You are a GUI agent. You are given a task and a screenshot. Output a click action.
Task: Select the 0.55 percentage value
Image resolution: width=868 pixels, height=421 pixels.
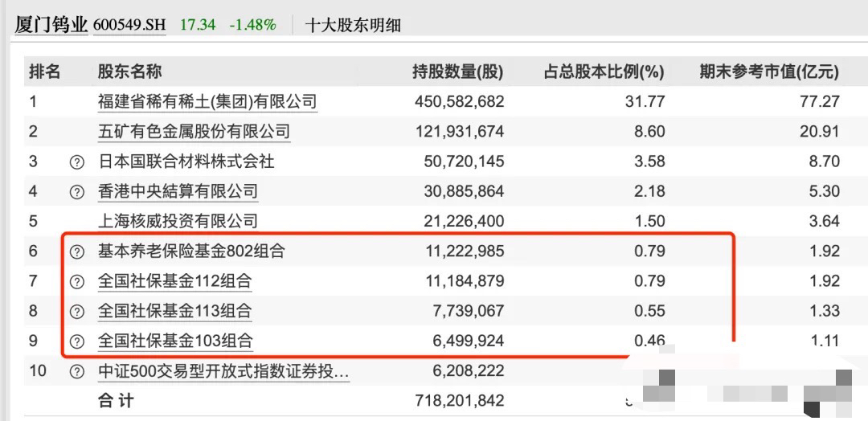(650, 311)
